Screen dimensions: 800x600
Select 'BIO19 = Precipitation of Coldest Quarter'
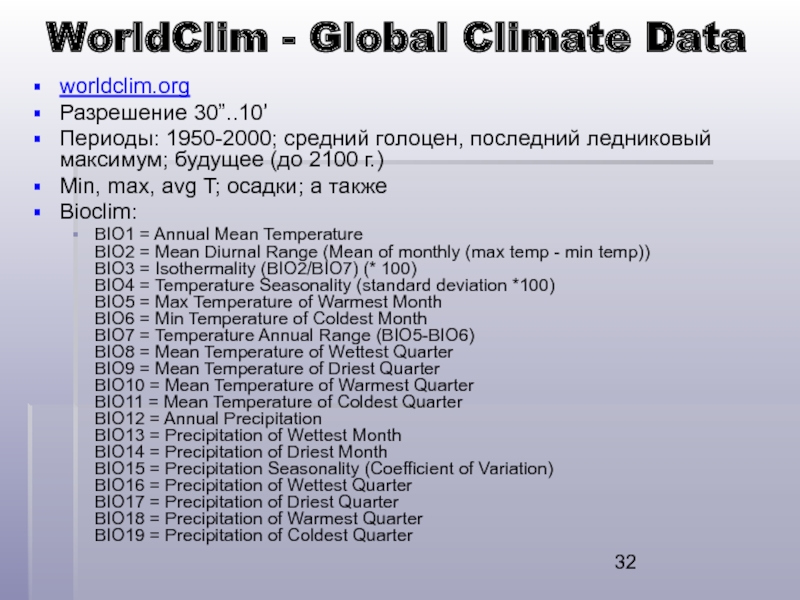coord(254,536)
